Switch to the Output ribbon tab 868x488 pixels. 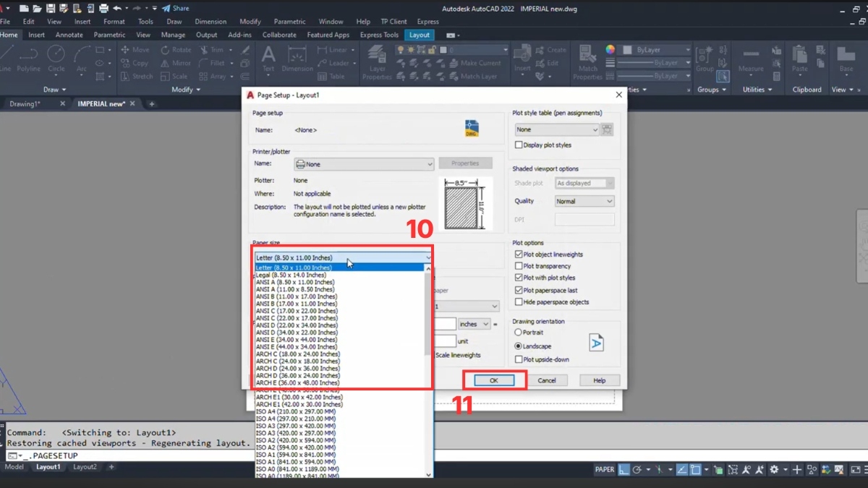pos(206,35)
